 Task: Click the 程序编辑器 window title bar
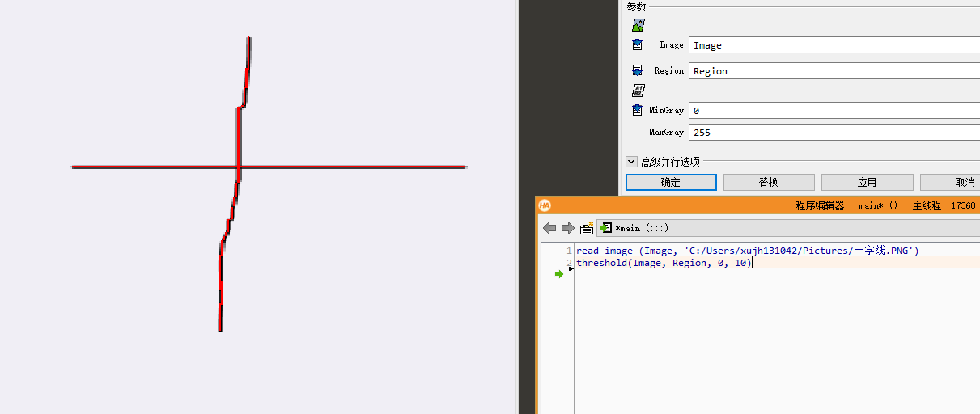(757, 205)
